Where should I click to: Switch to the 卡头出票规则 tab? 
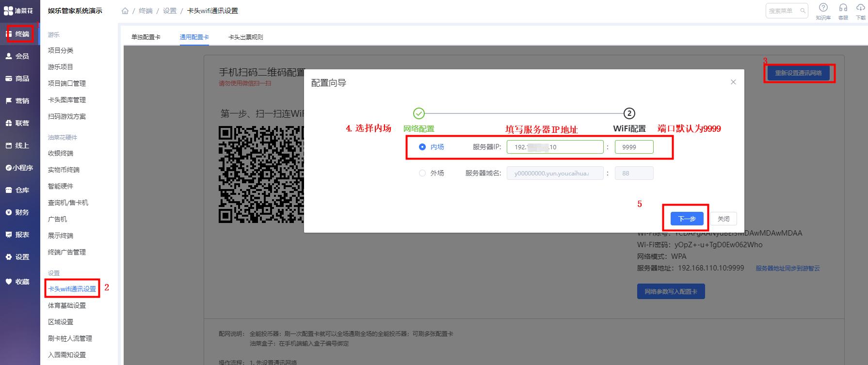(246, 37)
